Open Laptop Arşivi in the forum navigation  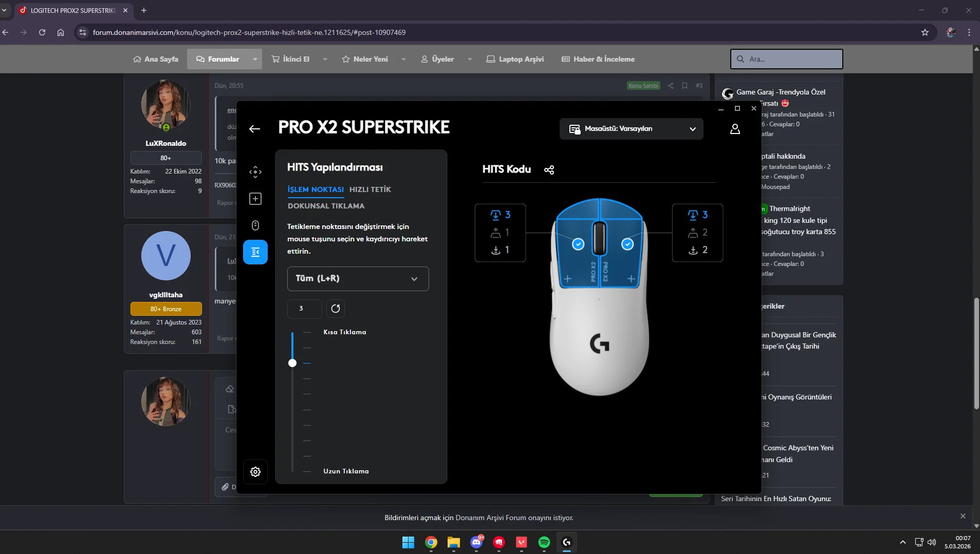[515, 59]
